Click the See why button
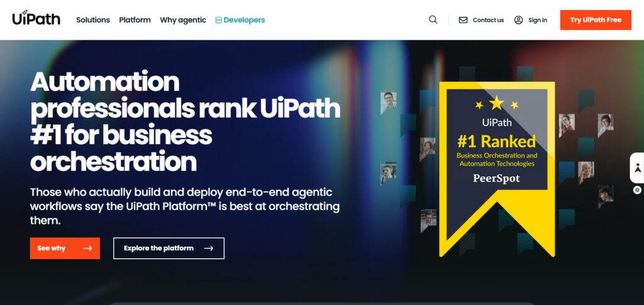The width and height of the screenshot is (644, 305). pos(65,248)
